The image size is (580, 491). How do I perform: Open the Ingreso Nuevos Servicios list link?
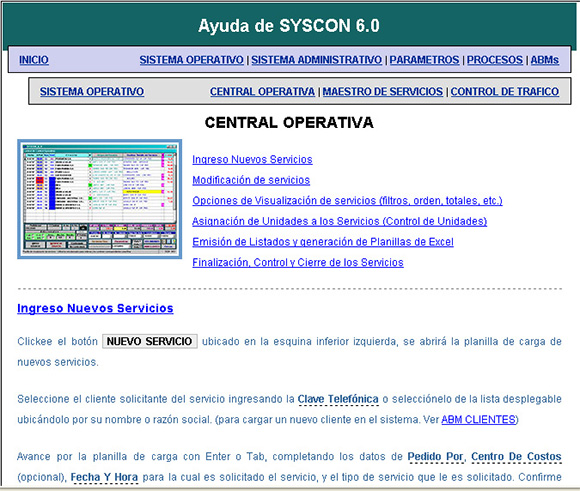(x=252, y=159)
